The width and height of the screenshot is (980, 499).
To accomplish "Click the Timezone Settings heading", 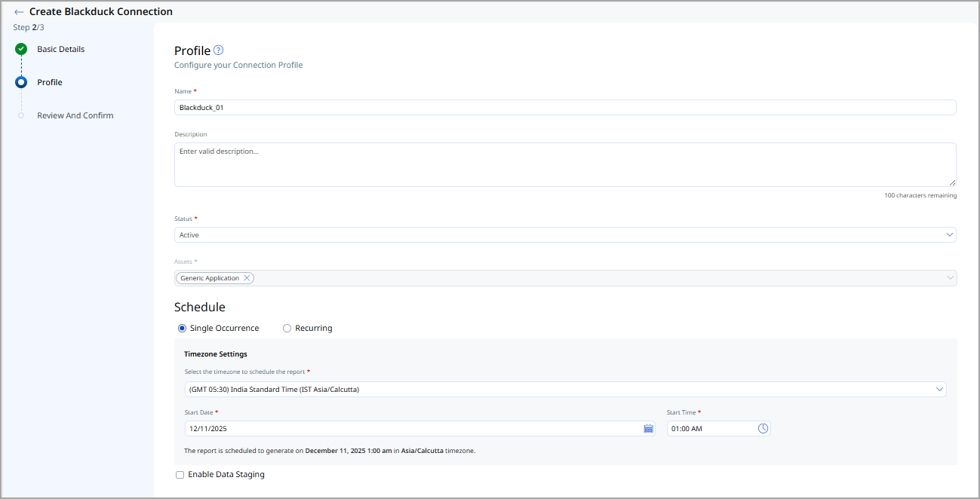I will pyautogui.click(x=216, y=354).
